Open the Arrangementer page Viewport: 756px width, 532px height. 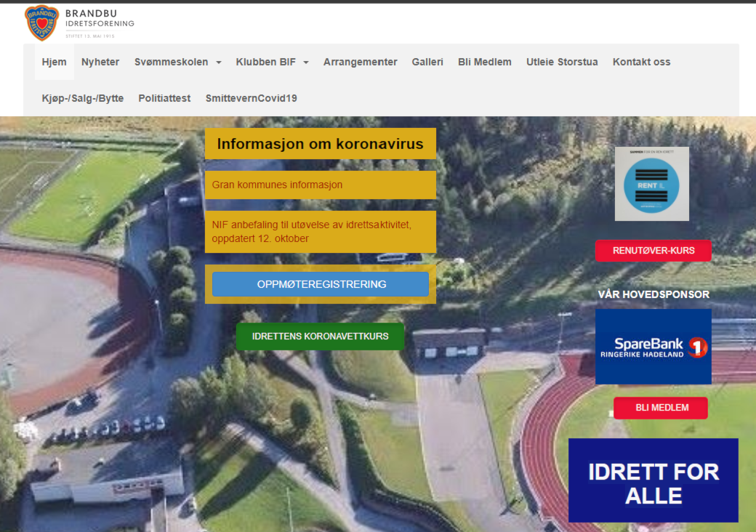(360, 62)
